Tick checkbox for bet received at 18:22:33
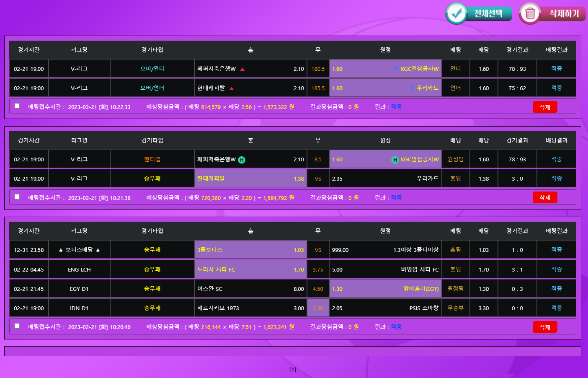588x378 pixels. (17, 106)
